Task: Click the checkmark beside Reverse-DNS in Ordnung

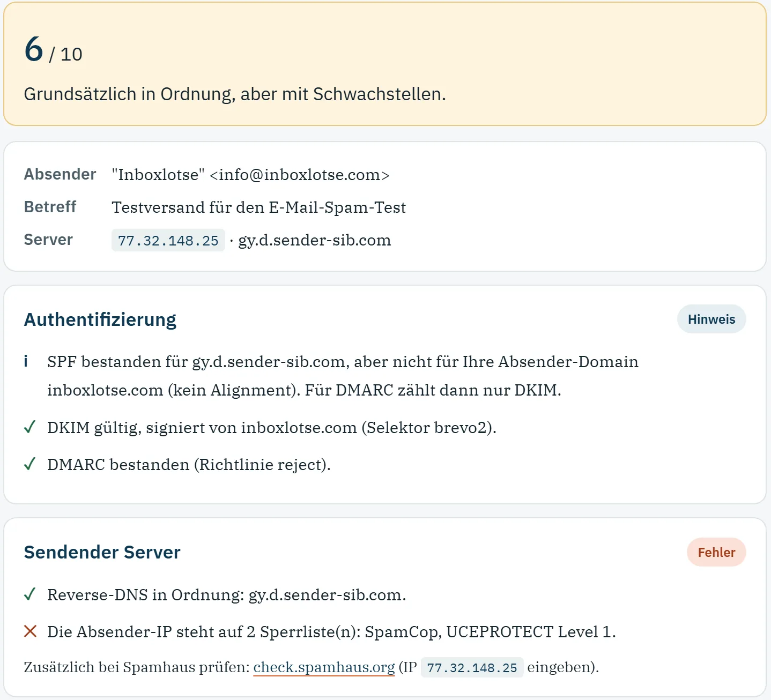Action: pyautogui.click(x=30, y=594)
